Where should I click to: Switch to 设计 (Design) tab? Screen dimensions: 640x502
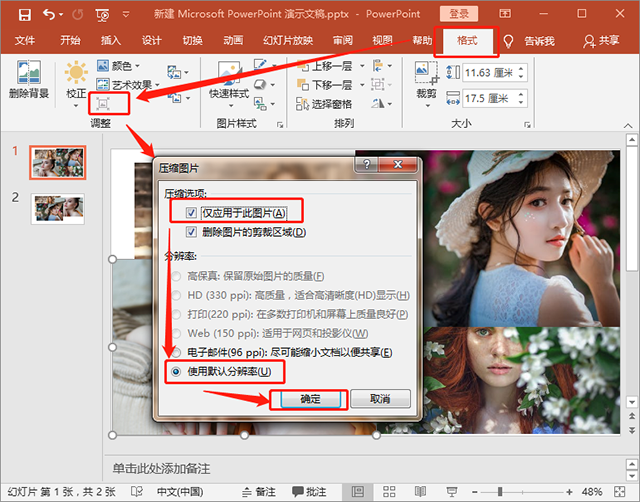[151, 40]
